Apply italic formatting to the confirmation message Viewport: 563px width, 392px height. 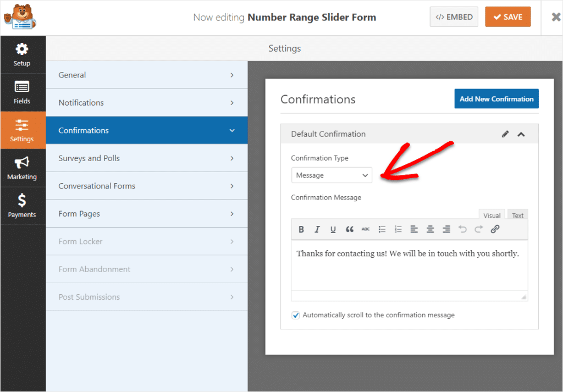(317, 229)
